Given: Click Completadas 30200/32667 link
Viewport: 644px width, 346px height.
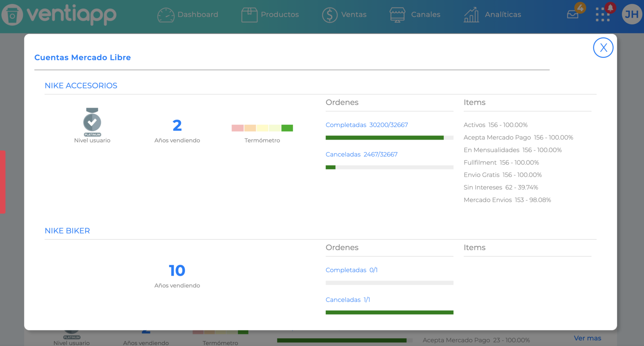Looking at the screenshot, I should point(367,125).
